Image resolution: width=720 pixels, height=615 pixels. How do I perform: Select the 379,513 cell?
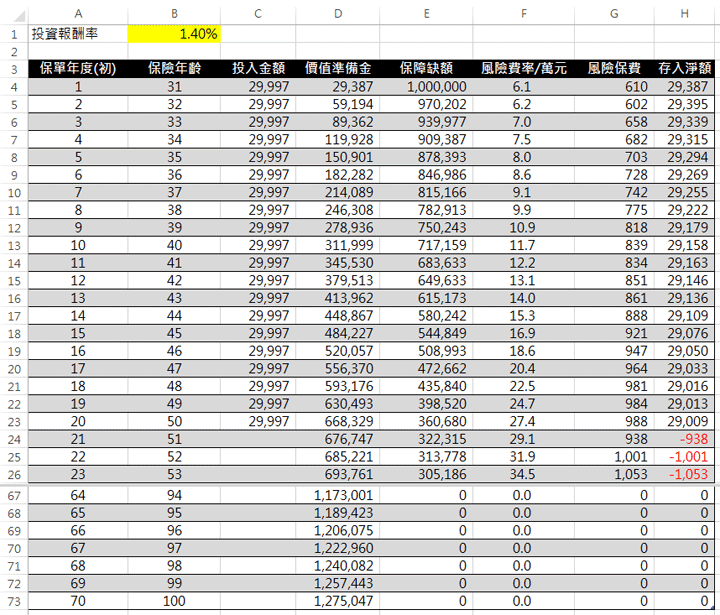338,281
